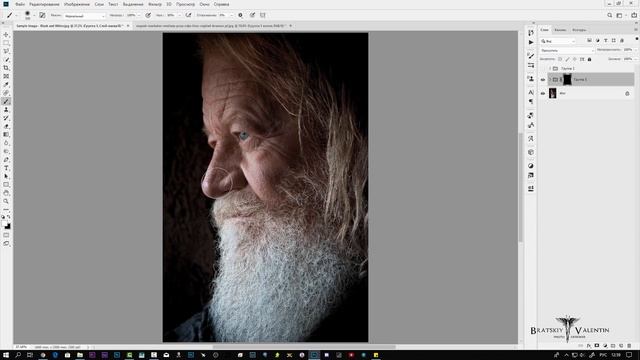Screen dimensions: 640x360
Task: Open the Layers panel flyout menu
Action: [x=636, y=30]
